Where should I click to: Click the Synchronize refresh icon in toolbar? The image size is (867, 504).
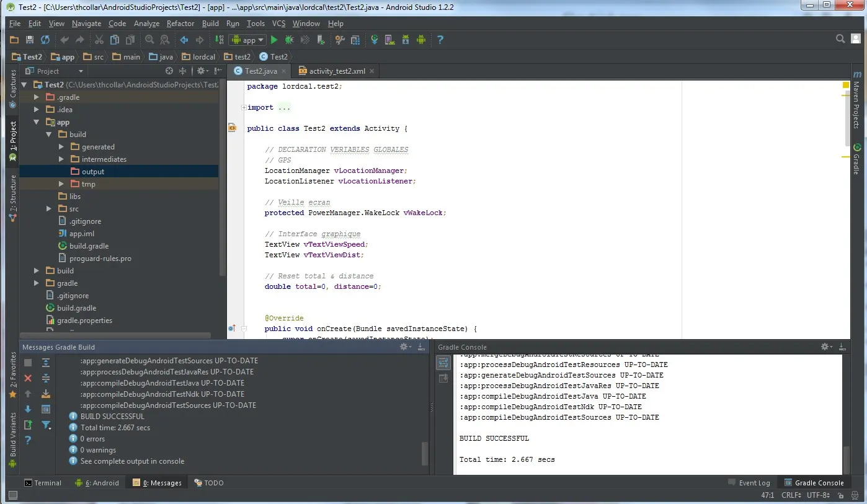point(45,40)
